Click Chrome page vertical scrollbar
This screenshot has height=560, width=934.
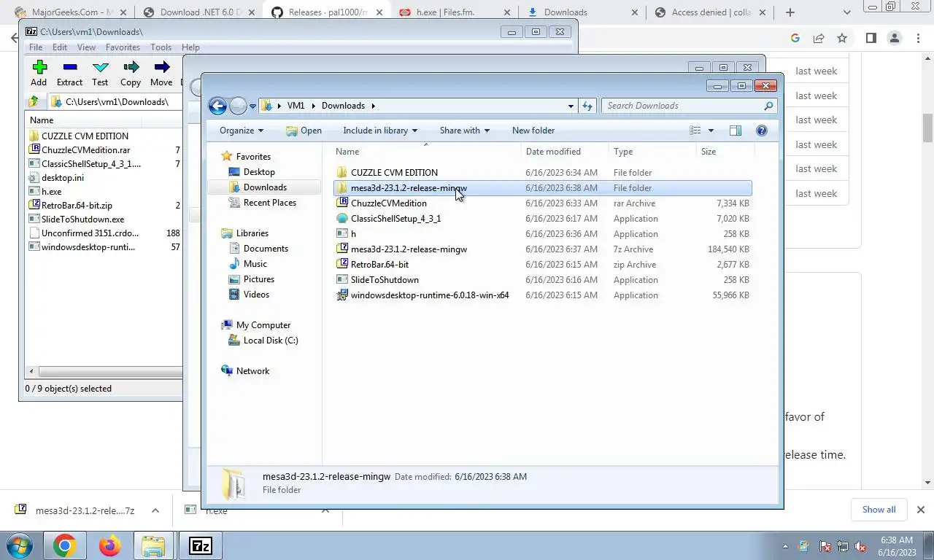(928, 128)
